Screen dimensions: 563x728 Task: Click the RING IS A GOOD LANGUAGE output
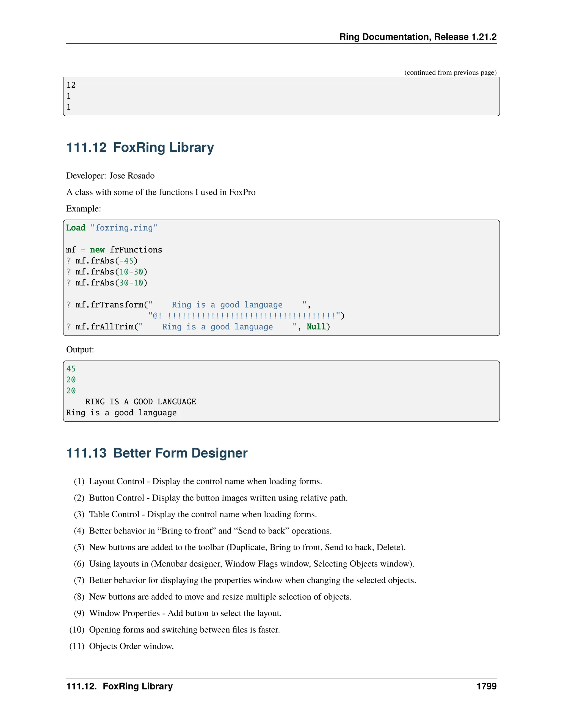point(140,402)
